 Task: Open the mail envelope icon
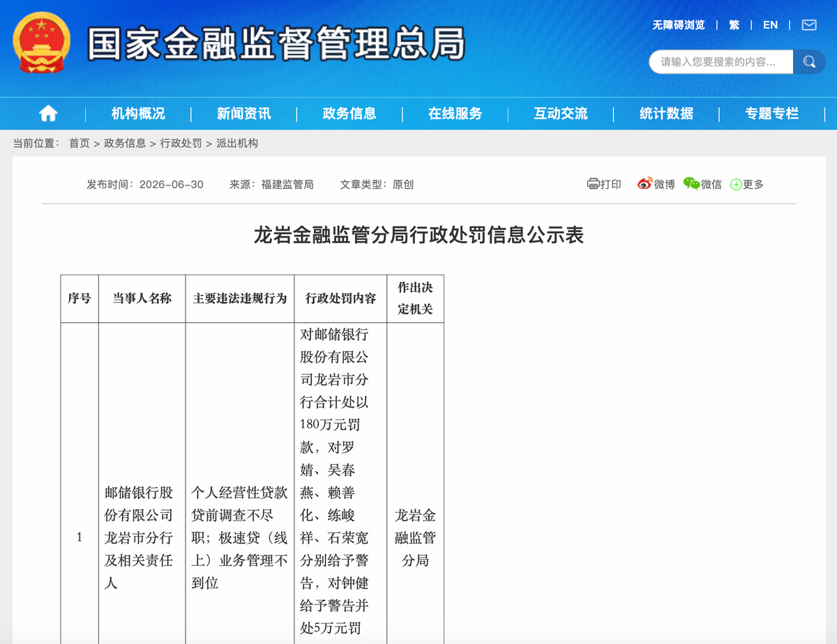[809, 25]
